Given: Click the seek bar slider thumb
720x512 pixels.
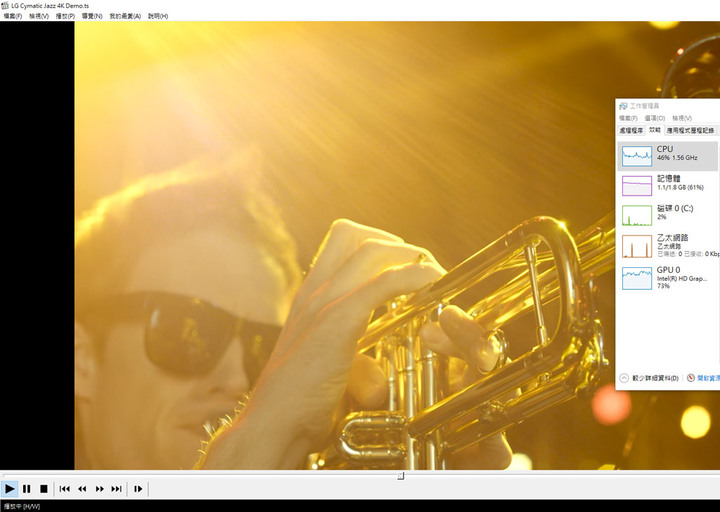Looking at the screenshot, I should 401,476.
